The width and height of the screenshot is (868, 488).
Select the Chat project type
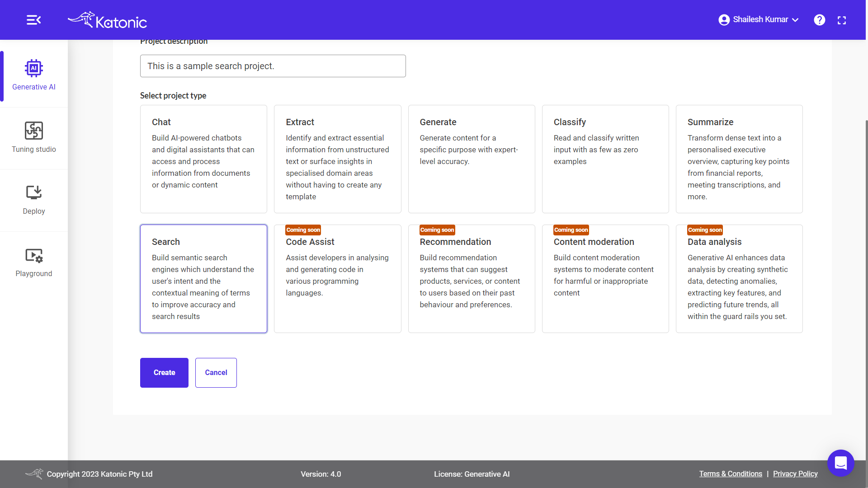point(203,159)
